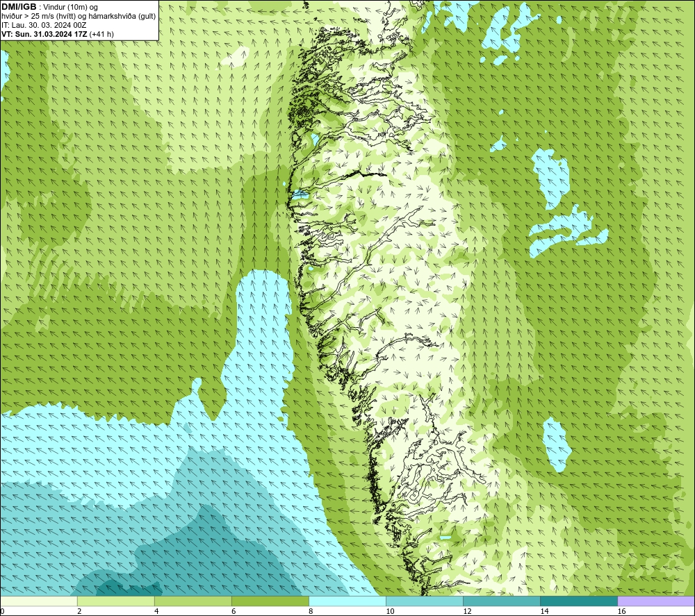Click the scale label "6"
The width and height of the screenshot is (695, 616).
click(x=234, y=612)
